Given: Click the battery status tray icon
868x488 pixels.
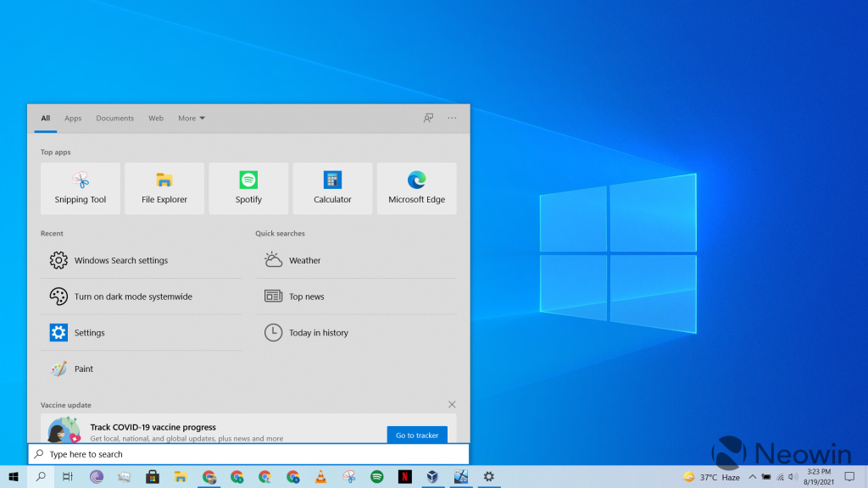Looking at the screenshot, I should pos(766,477).
